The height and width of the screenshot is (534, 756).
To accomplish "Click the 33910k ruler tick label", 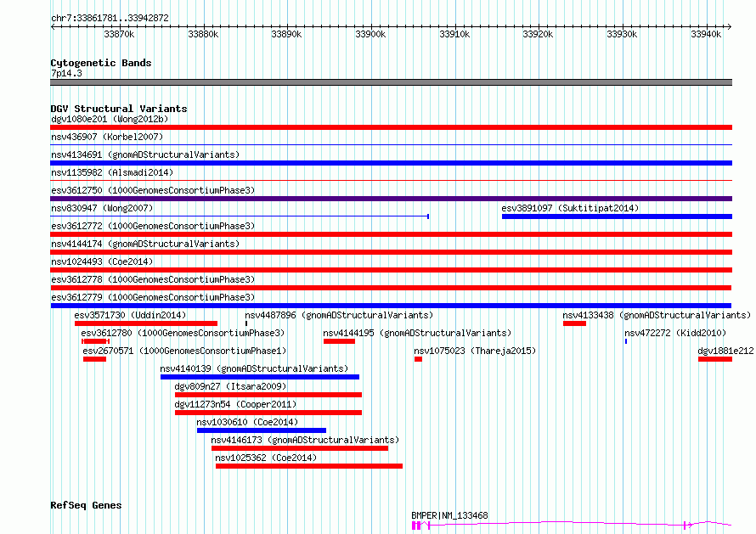I will click(x=454, y=34).
